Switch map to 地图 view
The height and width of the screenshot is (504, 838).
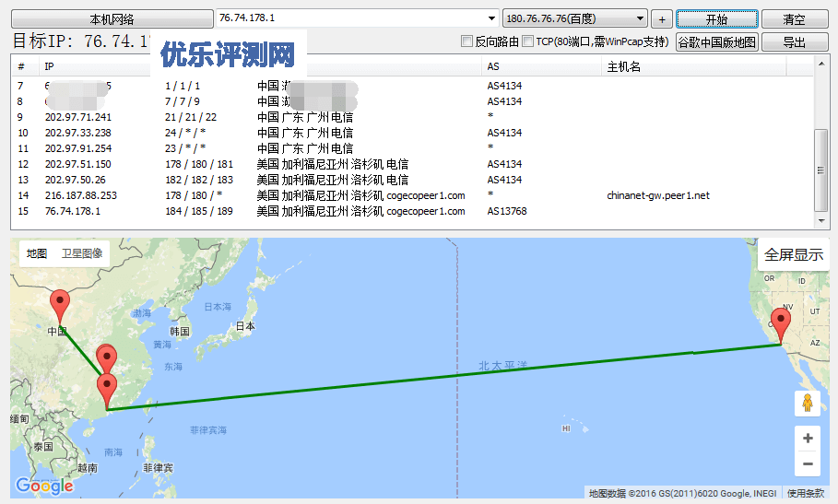click(37, 253)
